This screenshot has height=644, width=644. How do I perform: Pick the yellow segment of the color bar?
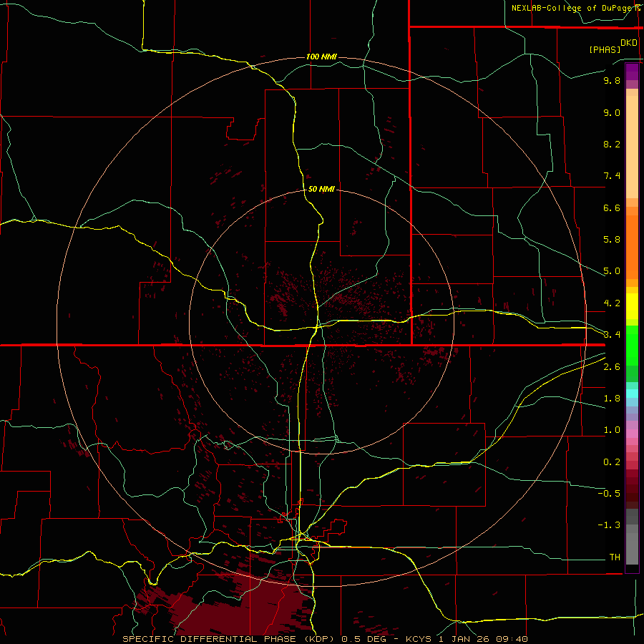(x=632, y=306)
